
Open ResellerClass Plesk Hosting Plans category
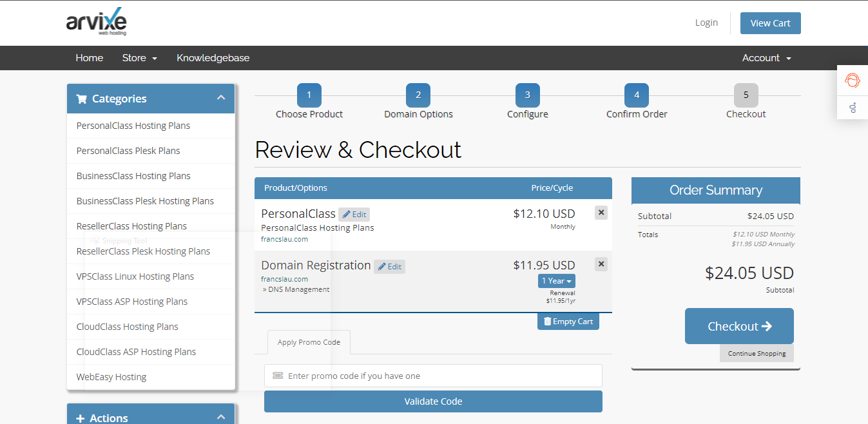coord(151,251)
